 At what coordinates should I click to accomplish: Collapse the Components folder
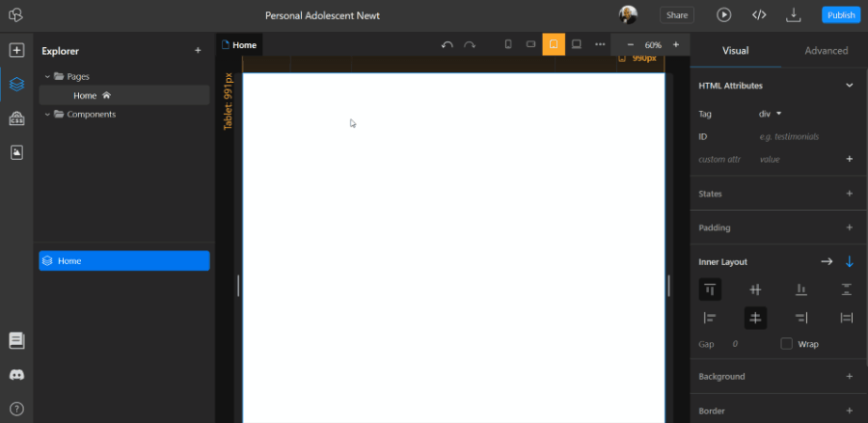click(47, 114)
